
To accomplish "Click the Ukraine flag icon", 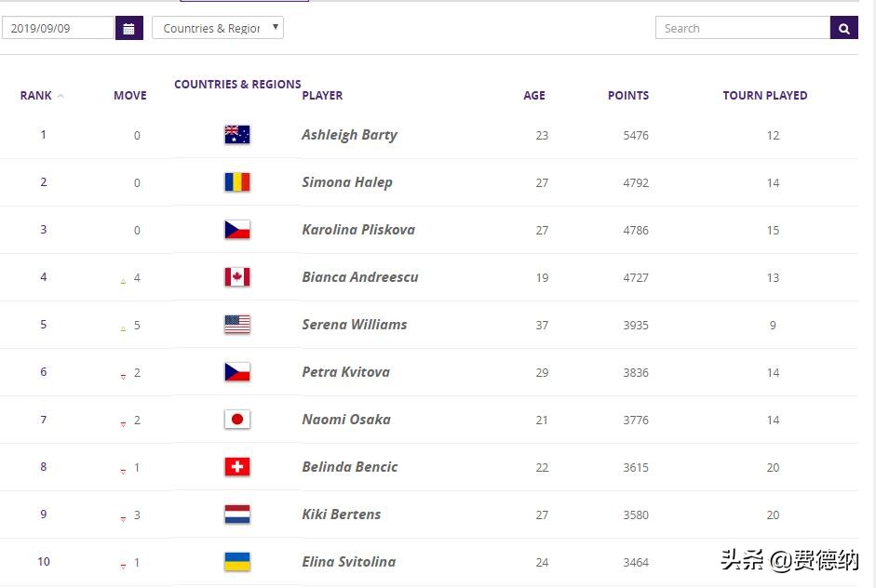I will 237,562.
